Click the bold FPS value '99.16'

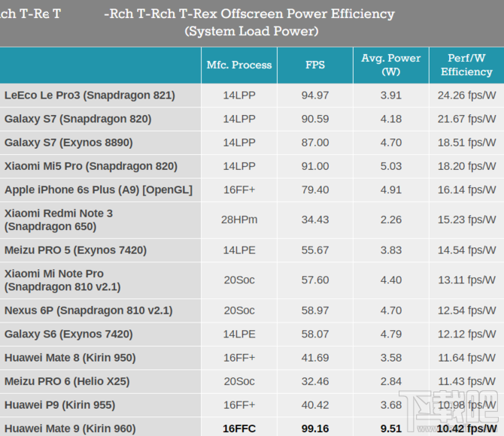click(x=315, y=428)
